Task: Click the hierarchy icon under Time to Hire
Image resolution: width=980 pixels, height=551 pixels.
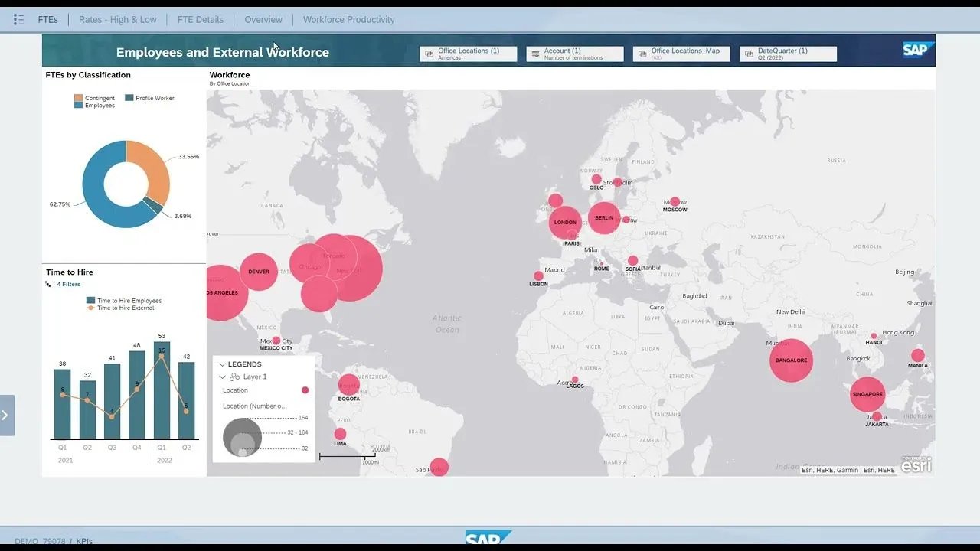Action: (x=48, y=284)
